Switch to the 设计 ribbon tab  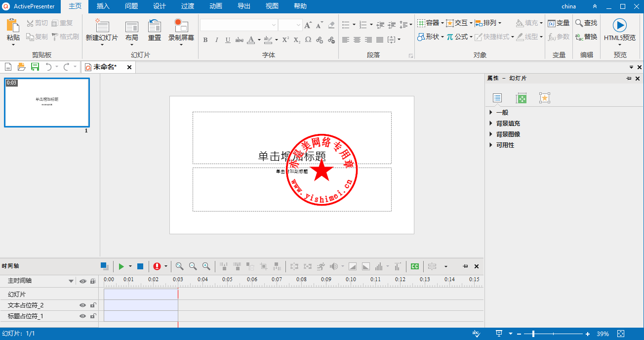160,6
